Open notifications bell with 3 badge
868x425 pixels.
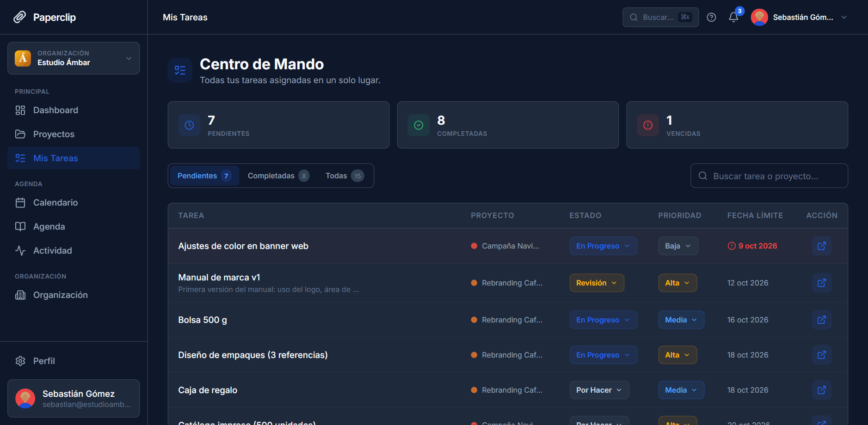[733, 17]
